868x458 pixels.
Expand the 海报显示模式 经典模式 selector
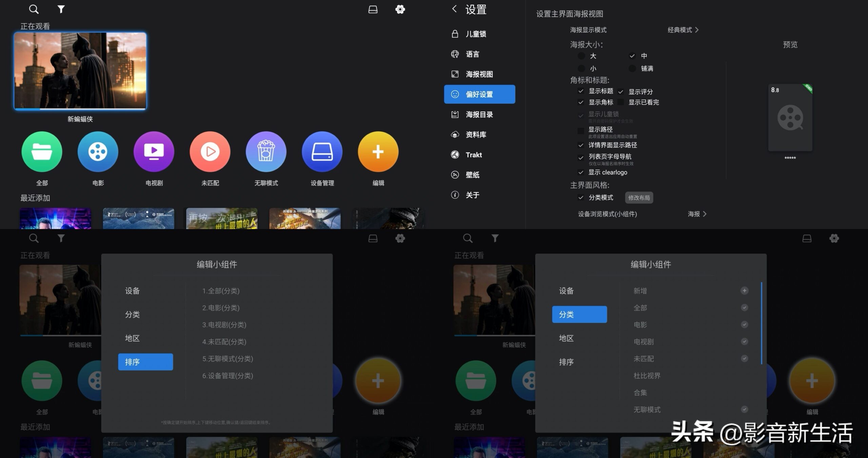click(x=683, y=30)
